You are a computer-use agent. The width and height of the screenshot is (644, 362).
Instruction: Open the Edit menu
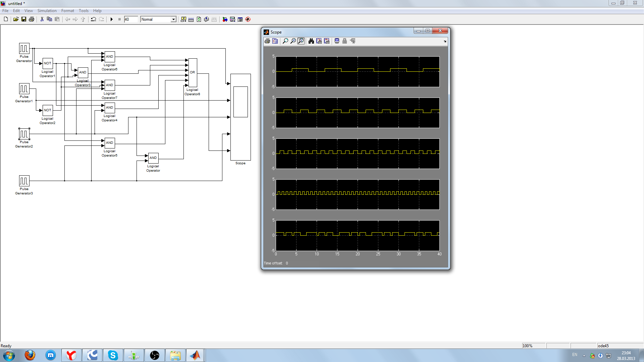16,11
